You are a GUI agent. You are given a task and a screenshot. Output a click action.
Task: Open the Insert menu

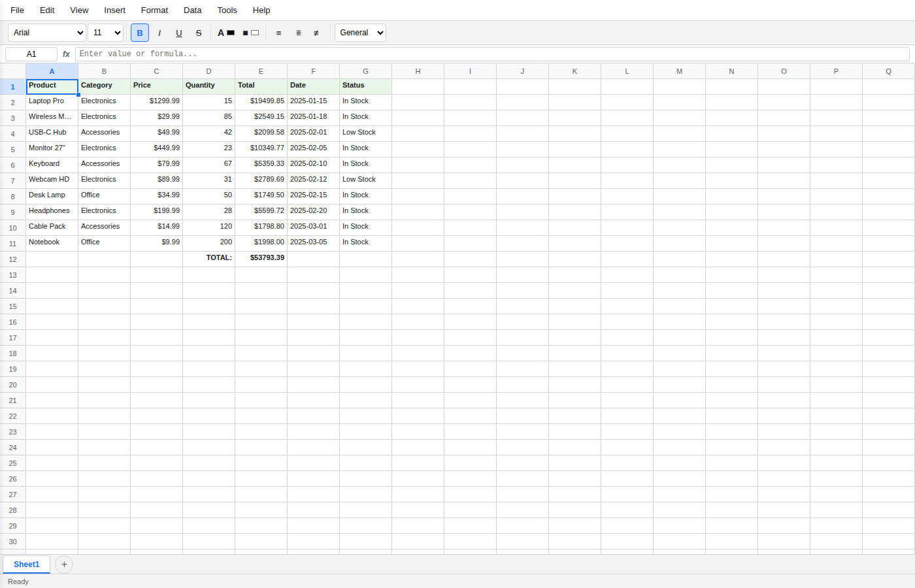(x=114, y=10)
